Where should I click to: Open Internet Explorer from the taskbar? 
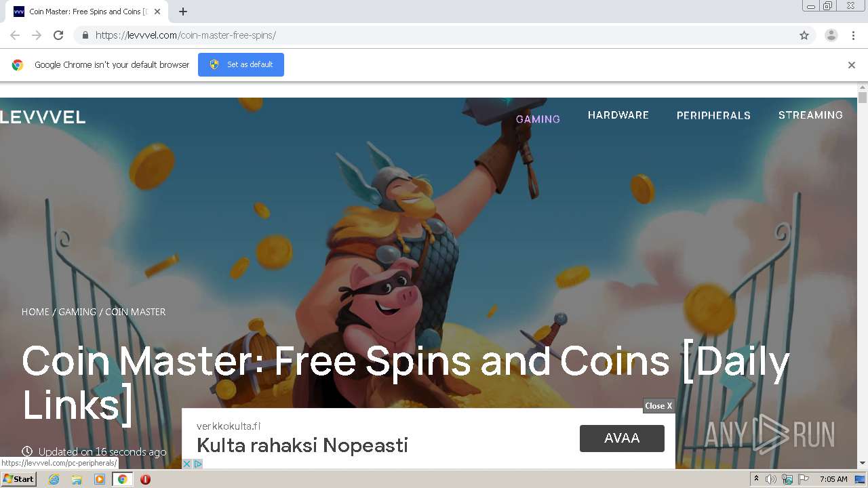(54, 479)
